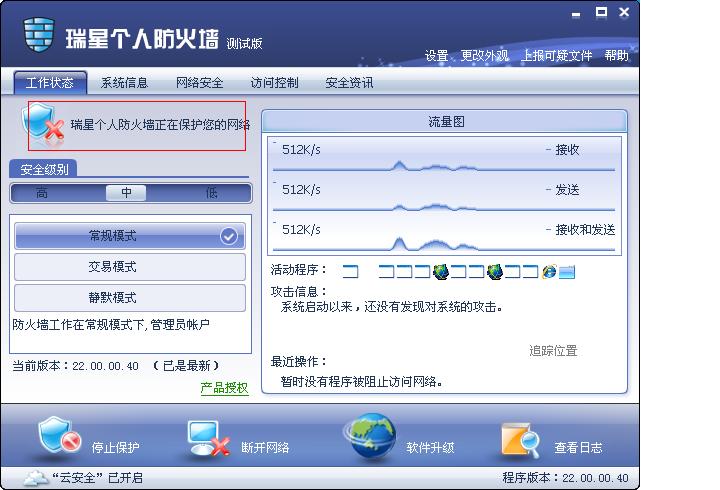Click the 发送 graph label

tap(567, 190)
